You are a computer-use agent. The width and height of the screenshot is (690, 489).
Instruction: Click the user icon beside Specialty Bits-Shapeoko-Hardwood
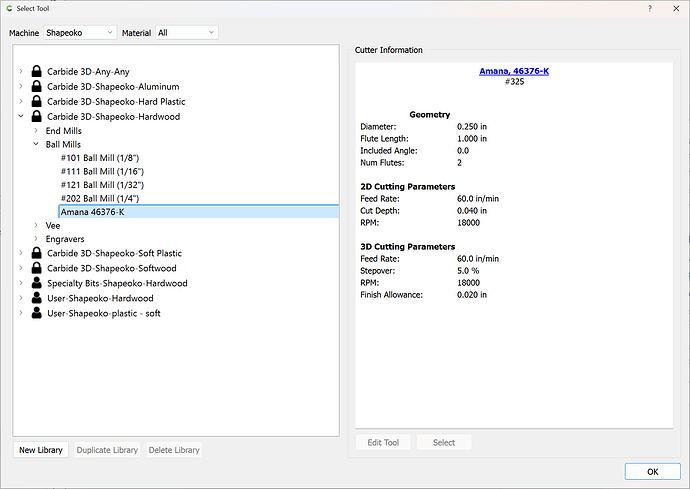click(x=37, y=283)
